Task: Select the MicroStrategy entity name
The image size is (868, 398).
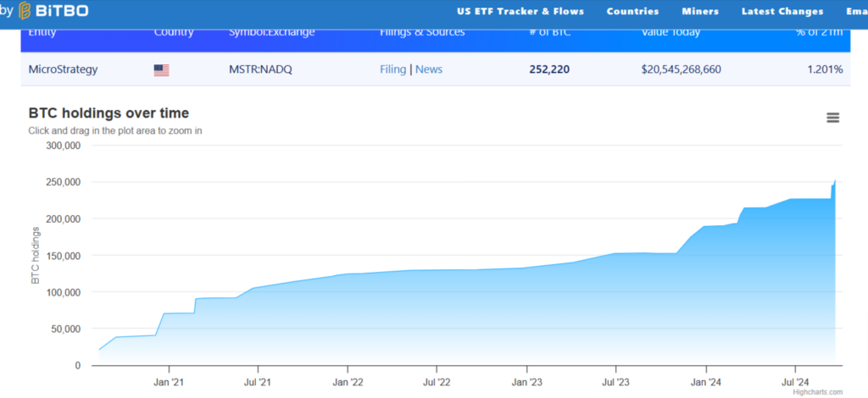Action: pyautogui.click(x=63, y=69)
